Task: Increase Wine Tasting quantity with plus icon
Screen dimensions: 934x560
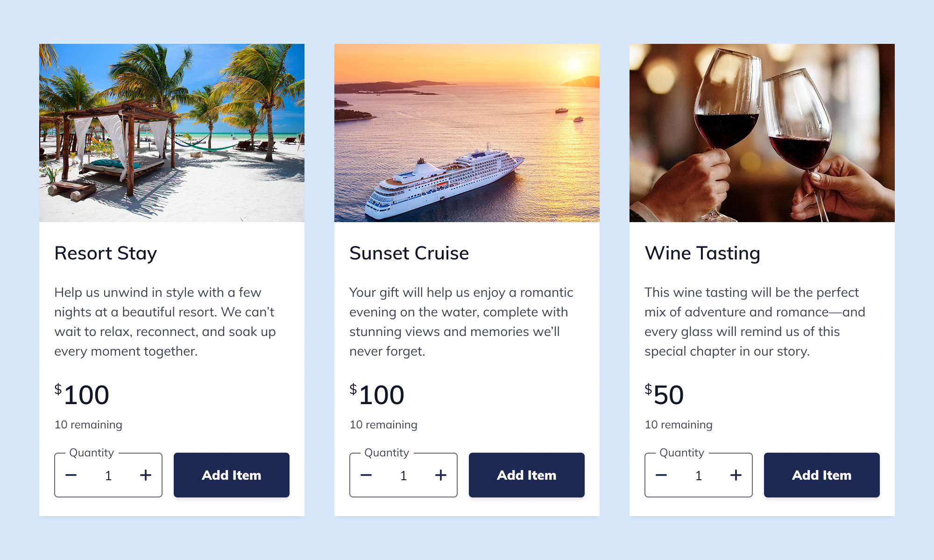Action: click(736, 475)
